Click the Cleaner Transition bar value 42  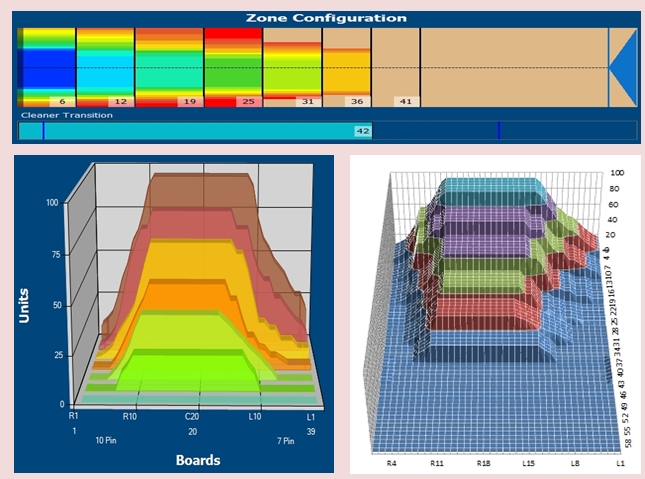click(x=363, y=131)
